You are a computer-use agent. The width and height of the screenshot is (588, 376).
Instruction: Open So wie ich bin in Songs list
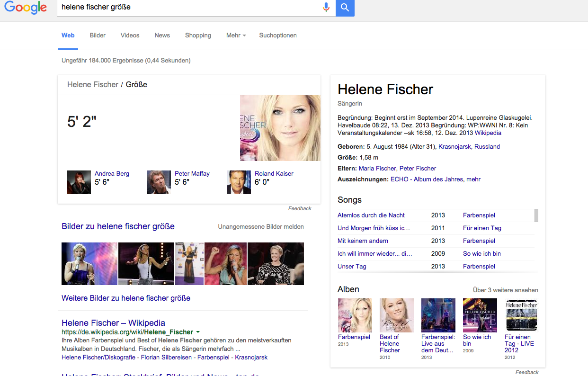(482, 254)
